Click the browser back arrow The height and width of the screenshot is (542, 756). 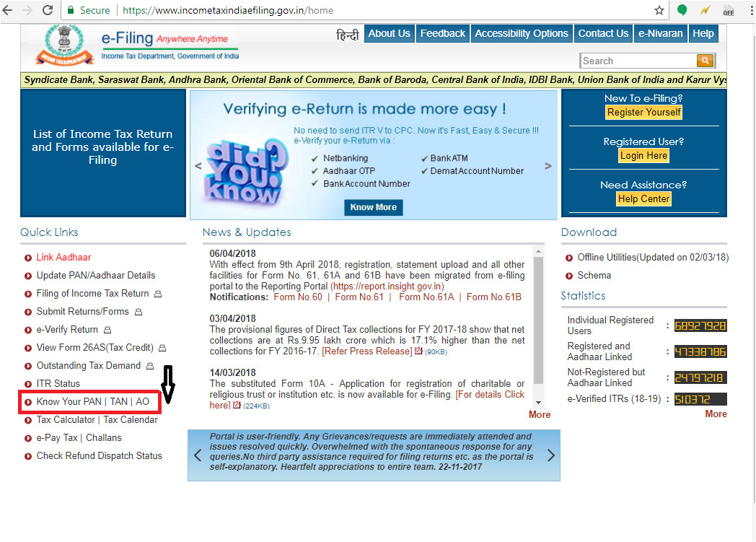pyautogui.click(x=8, y=10)
